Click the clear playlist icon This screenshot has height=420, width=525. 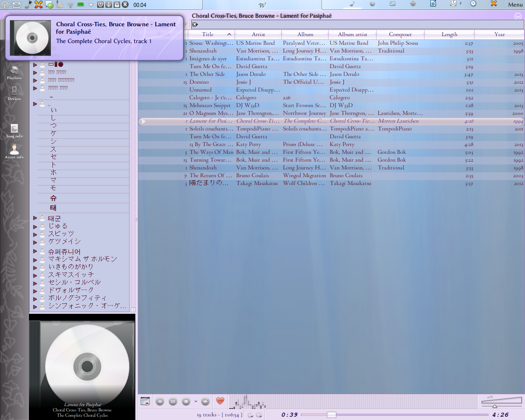(x=145, y=401)
